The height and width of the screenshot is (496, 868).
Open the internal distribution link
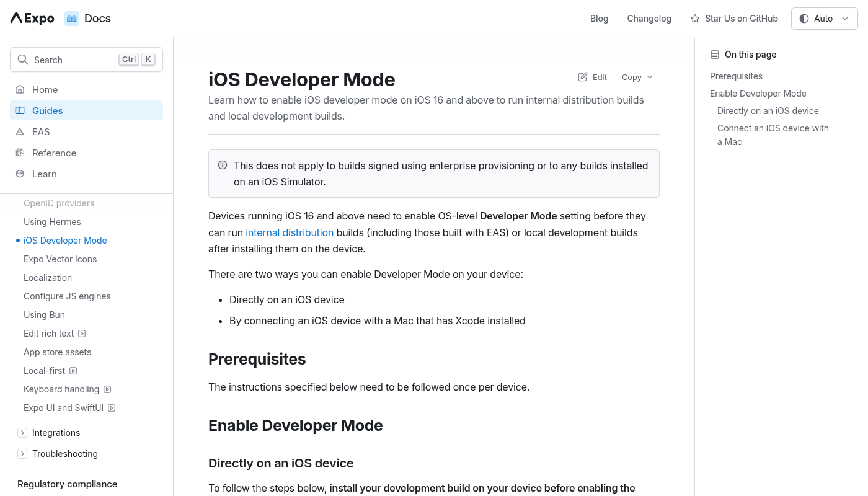tap(290, 232)
